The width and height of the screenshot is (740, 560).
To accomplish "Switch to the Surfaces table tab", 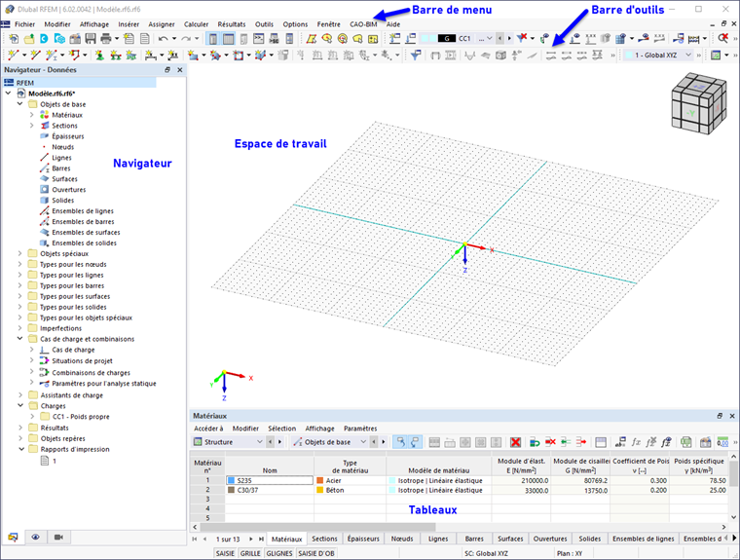I will coord(510,539).
